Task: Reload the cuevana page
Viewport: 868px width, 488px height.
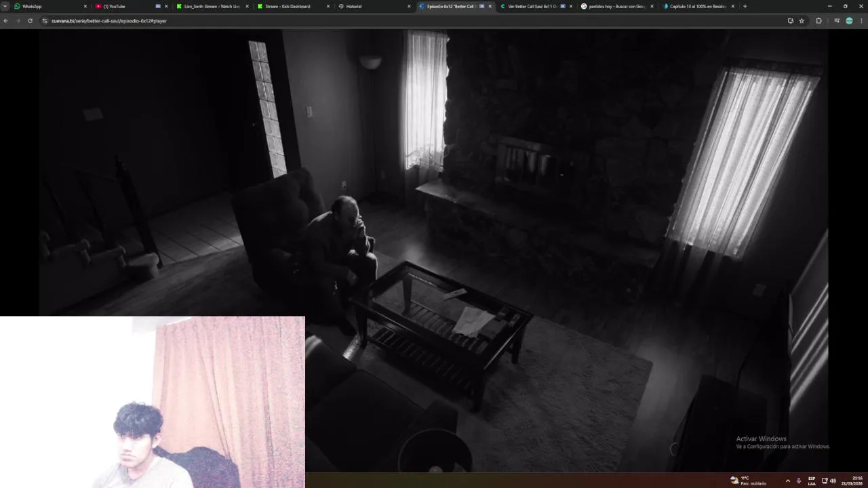Action: [x=30, y=21]
